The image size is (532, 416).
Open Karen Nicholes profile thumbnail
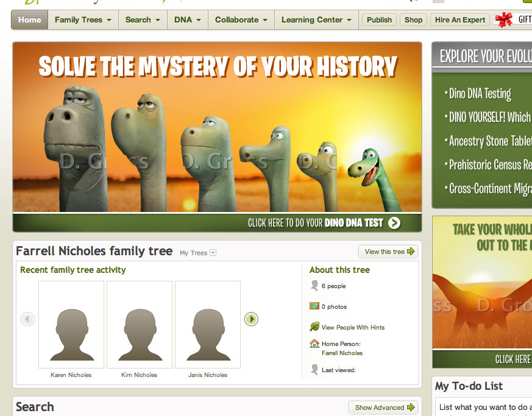coord(71,325)
